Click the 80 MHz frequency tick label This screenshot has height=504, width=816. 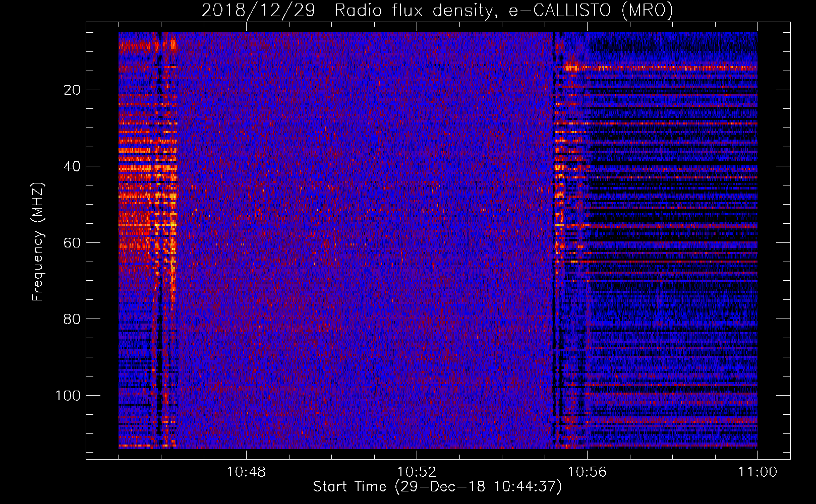[73, 319]
